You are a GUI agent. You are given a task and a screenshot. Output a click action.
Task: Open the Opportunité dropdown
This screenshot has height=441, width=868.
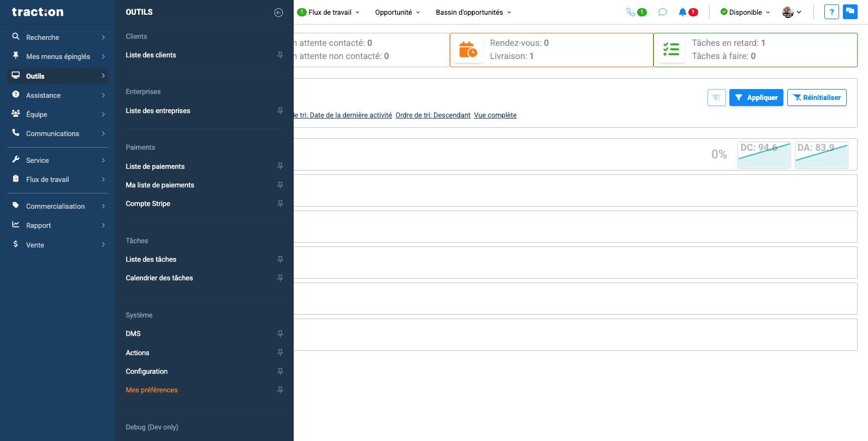click(x=397, y=12)
